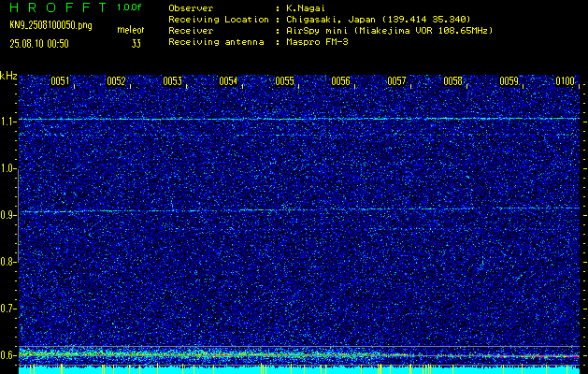Click the 0.7 frequency axis label
The height and width of the screenshot is (374, 588).
click(7, 309)
